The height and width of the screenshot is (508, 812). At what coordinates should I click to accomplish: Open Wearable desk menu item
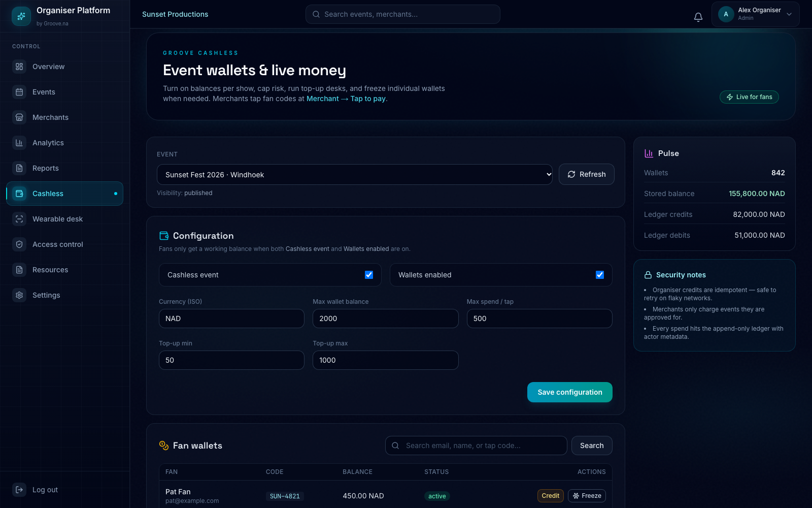click(64, 219)
